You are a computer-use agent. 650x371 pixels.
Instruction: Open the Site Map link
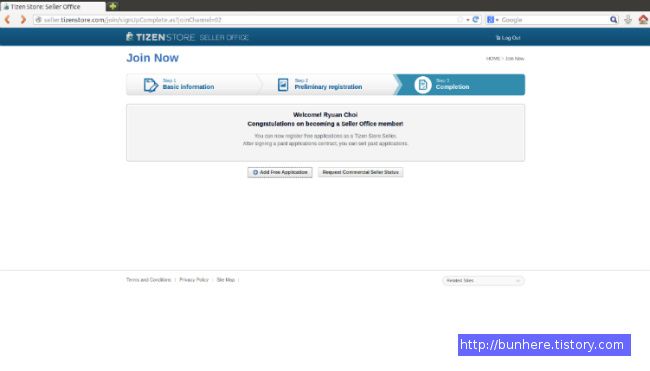[x=226, y=280]
